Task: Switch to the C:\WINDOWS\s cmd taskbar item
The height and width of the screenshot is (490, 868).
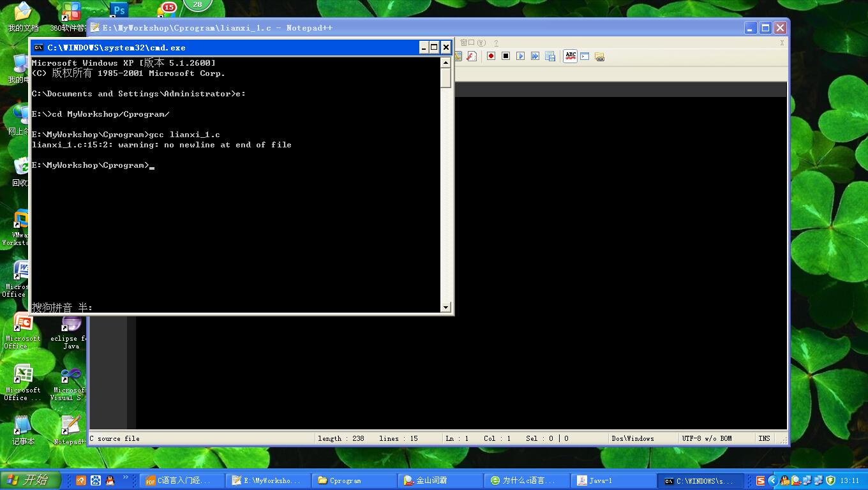Action: 702,480
